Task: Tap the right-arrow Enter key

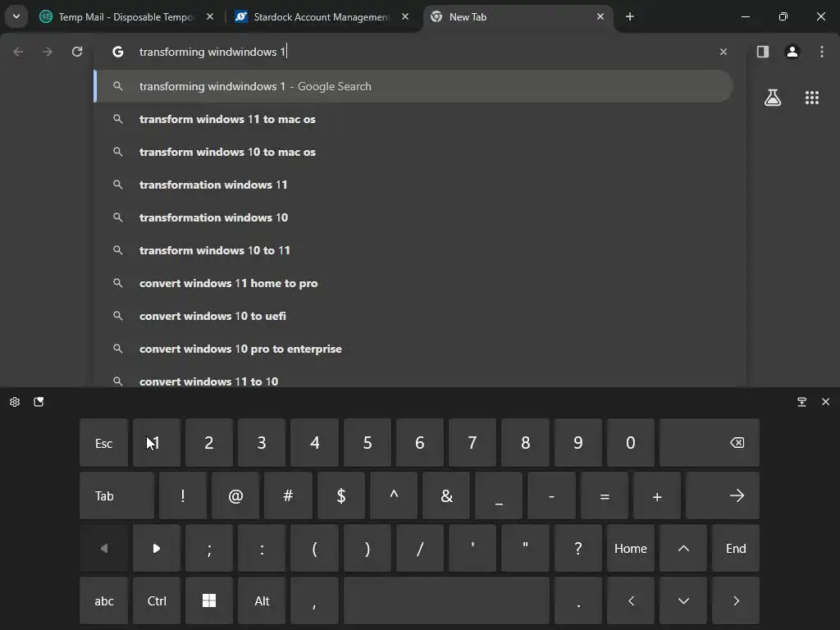Action: (x=723, y=495)
